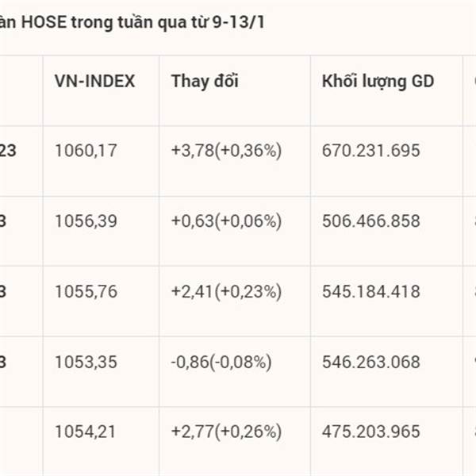Click the VN-INDEX value 1054,21
Viewport: 476px width, 476px height.
coord(86,432)
